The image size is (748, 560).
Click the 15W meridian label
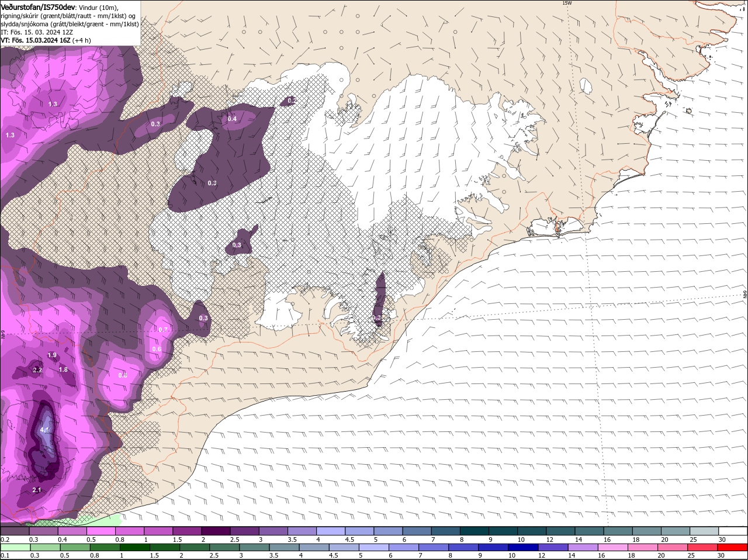pyautogui.click(x=566, y=3)
